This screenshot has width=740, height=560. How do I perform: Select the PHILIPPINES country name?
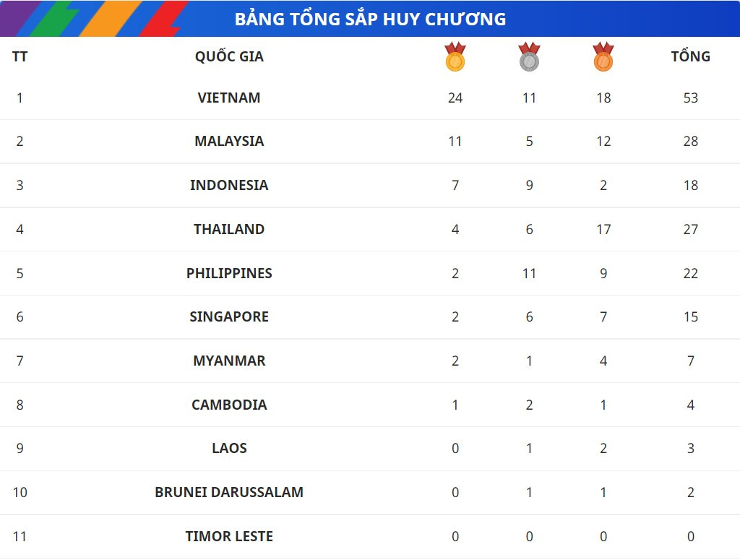tap(229, 273)
